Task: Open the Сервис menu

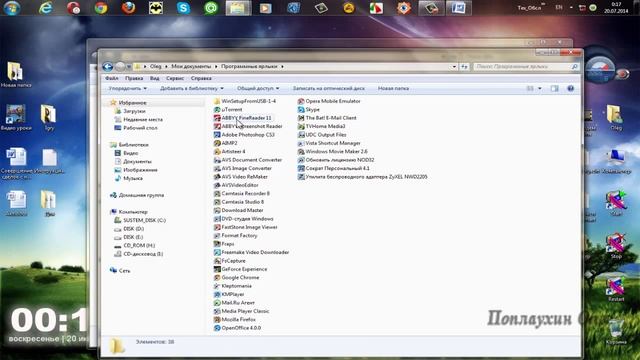Action: click(175, 78)
